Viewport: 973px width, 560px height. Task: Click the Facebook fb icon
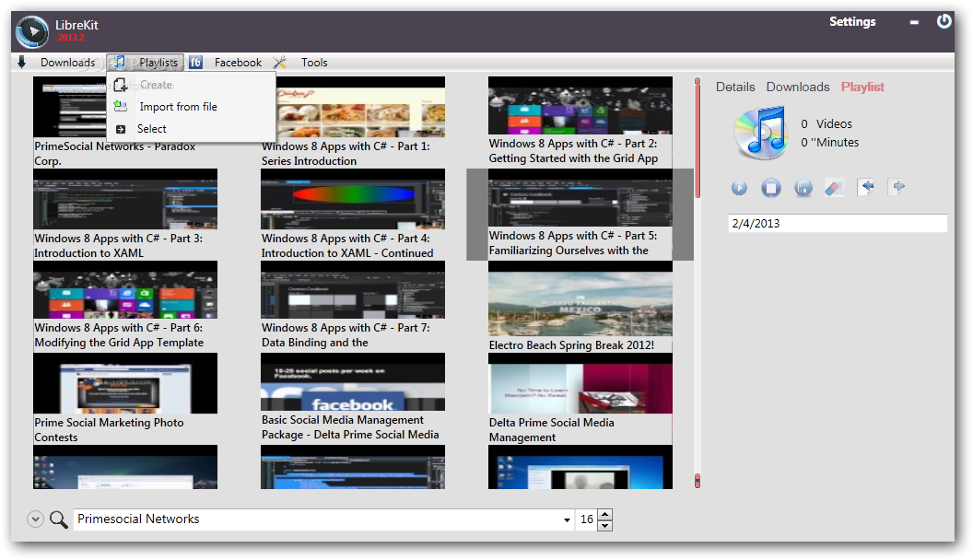pos(195,62)
